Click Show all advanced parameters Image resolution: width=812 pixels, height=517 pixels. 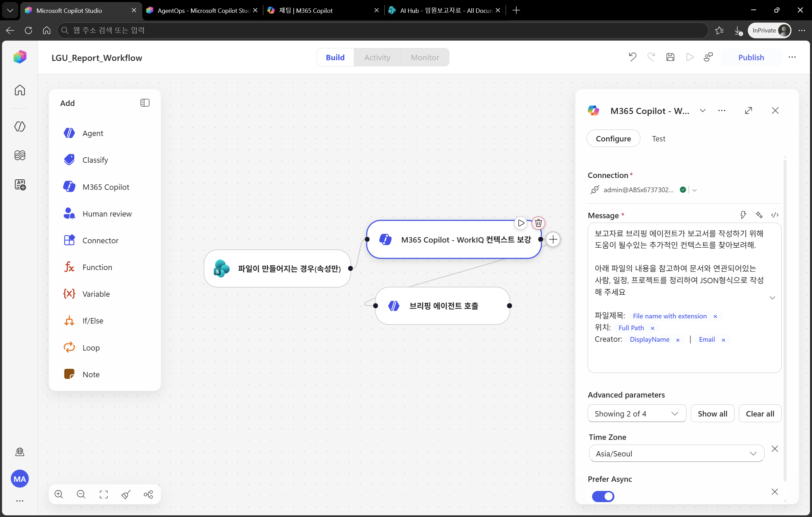pyautogui.click(x=713, y=413)
